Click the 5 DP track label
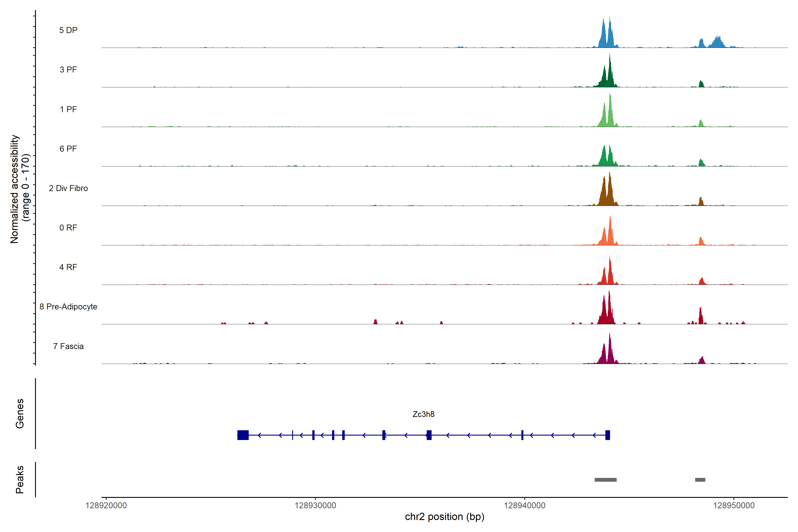 pos(68,30)
